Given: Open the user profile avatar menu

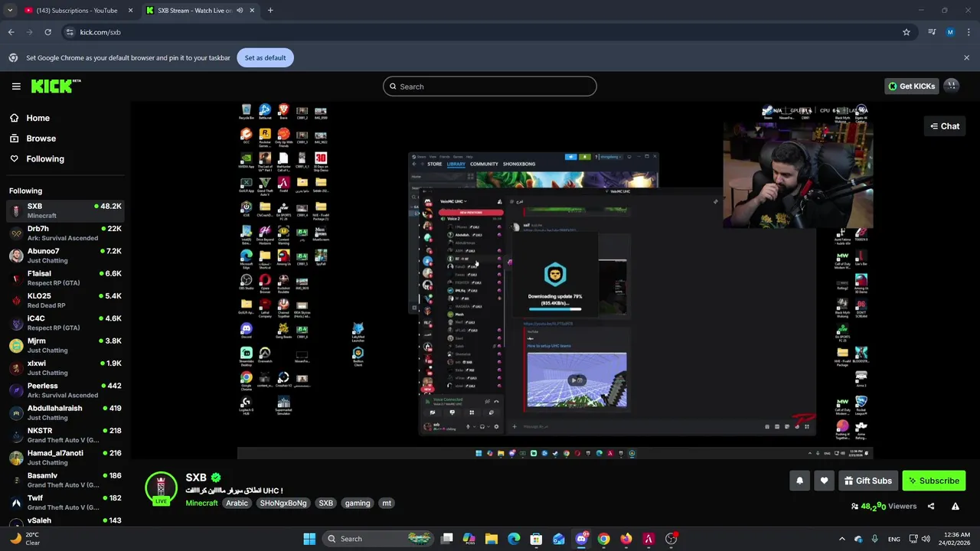Looking at the screenshot, I should (952, 86).
